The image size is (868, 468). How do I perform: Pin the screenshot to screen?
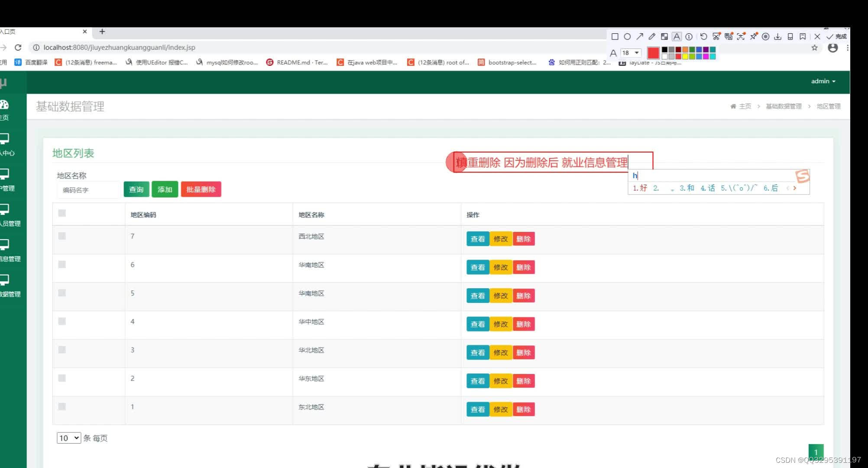point(754,36)
